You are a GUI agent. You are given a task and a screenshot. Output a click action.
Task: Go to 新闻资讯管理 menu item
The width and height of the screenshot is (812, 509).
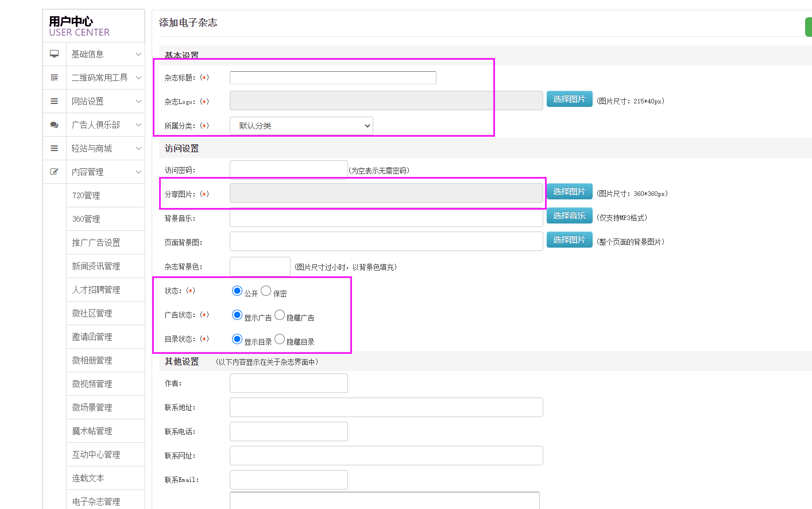tap(96, 266)
